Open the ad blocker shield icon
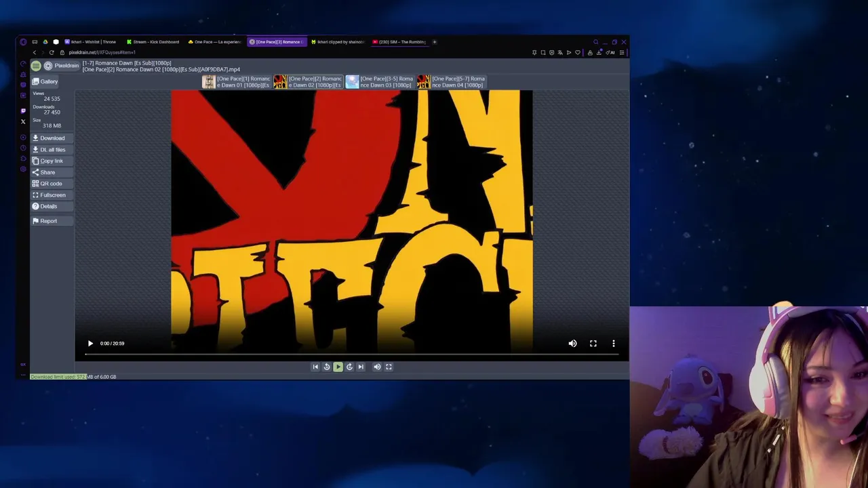This screenshot has height=488, width=868. (x=551, y=52)
